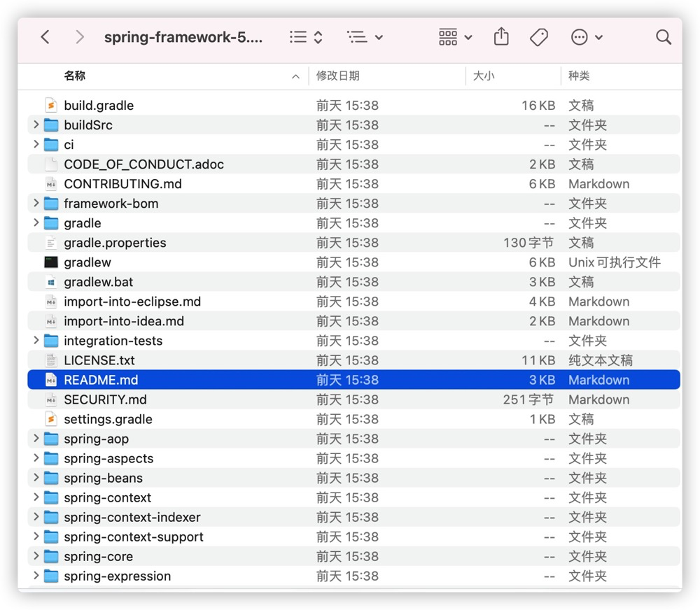
Task: Go forward with the right arrow
Action: [80, 37]
